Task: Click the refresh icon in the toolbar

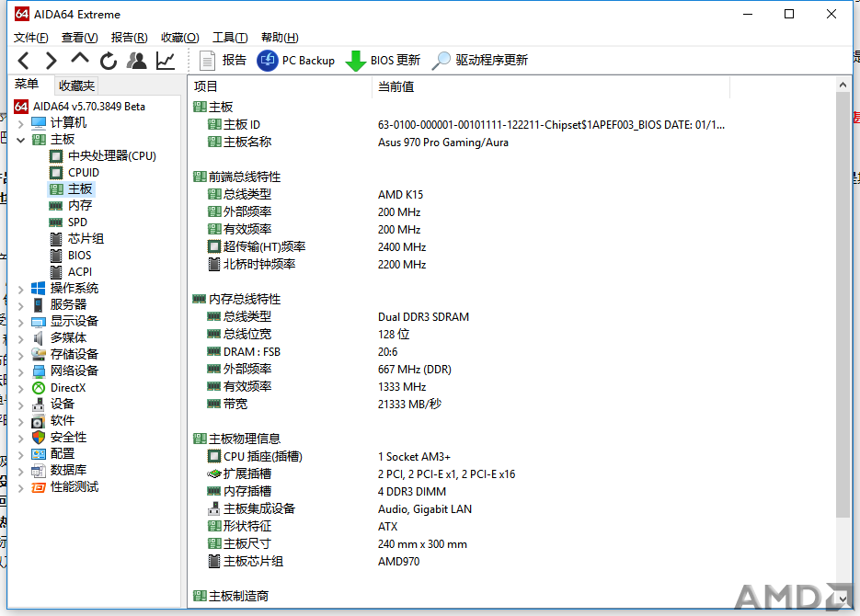Action: coord(109,61)
